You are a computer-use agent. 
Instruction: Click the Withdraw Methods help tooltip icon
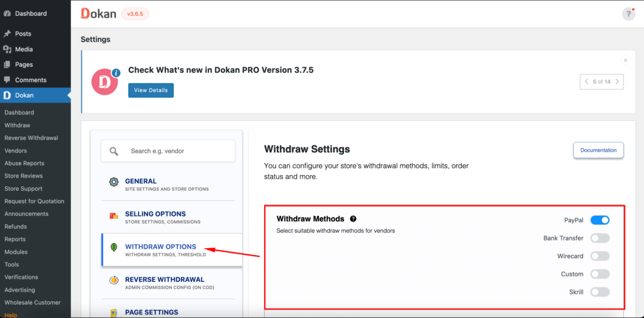tap(353, 219)
